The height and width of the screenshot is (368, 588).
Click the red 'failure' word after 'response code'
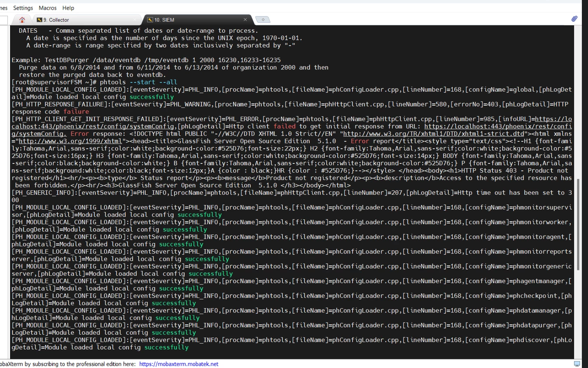pos(76,112)
